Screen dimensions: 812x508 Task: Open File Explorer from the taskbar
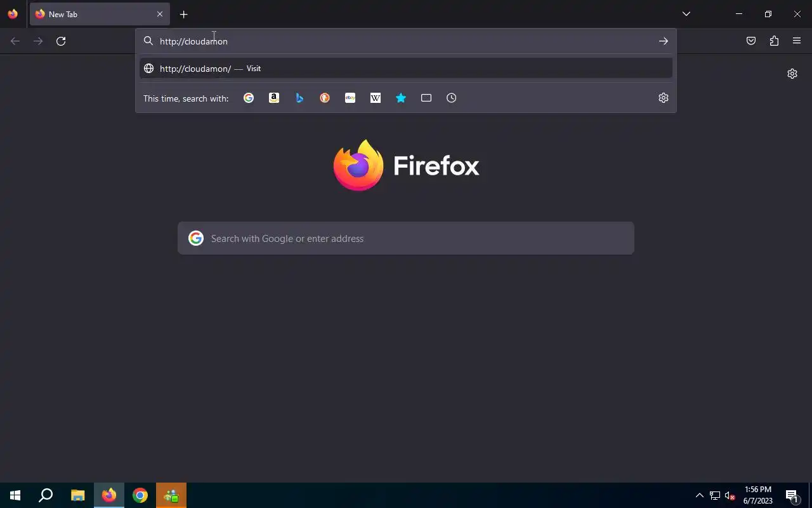[77, 495]
